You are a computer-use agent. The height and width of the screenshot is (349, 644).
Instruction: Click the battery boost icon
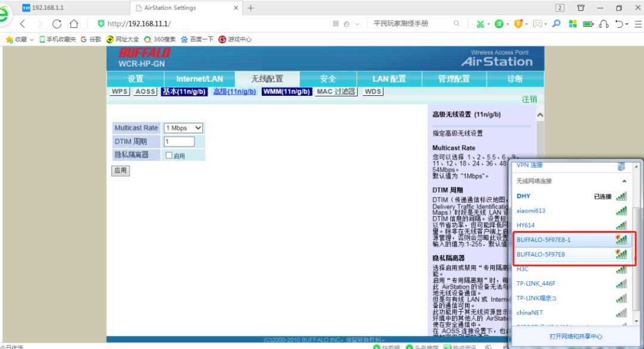[x=587, y=24]
